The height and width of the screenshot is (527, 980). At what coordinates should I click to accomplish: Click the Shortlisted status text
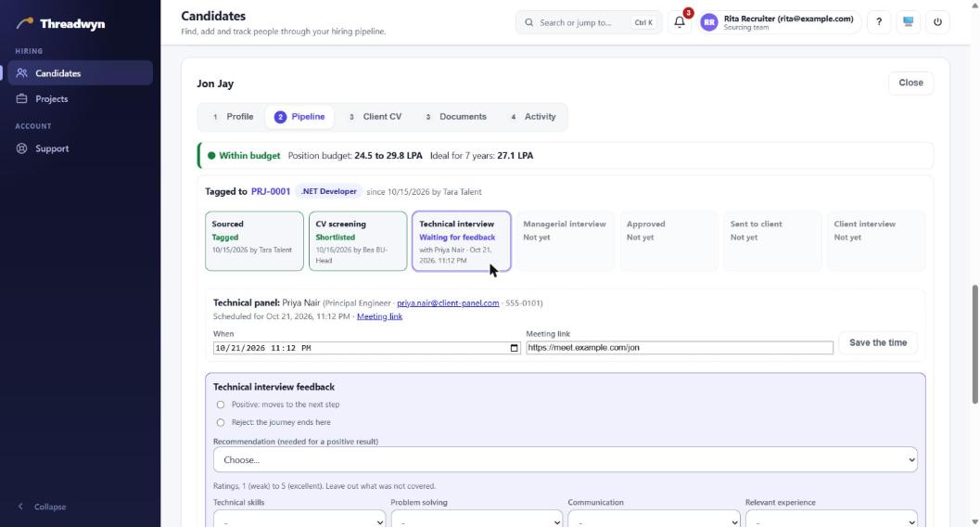335,238
